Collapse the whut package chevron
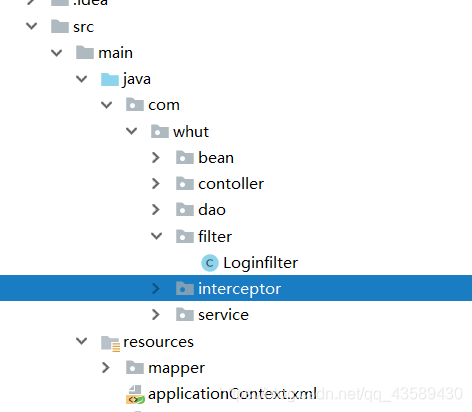 (x=132, y=131)
